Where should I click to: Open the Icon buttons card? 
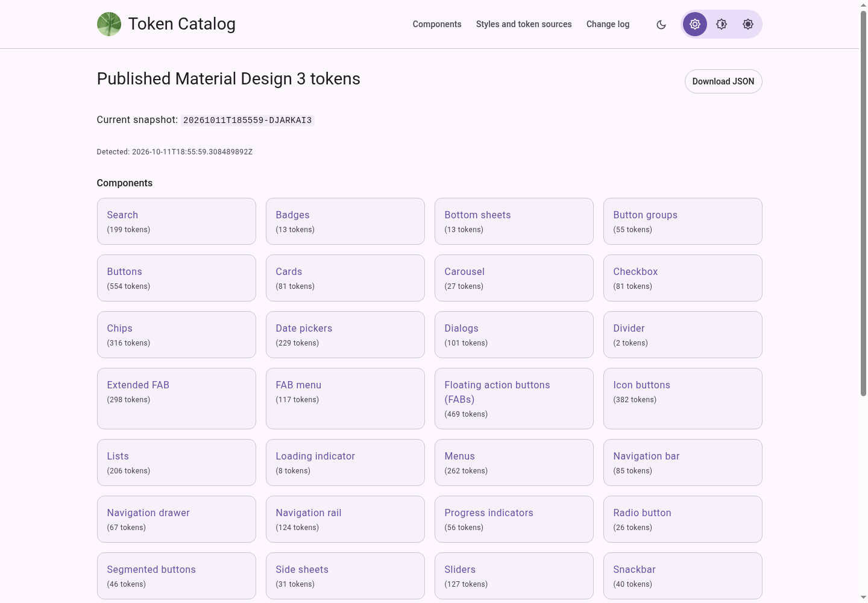683,399
